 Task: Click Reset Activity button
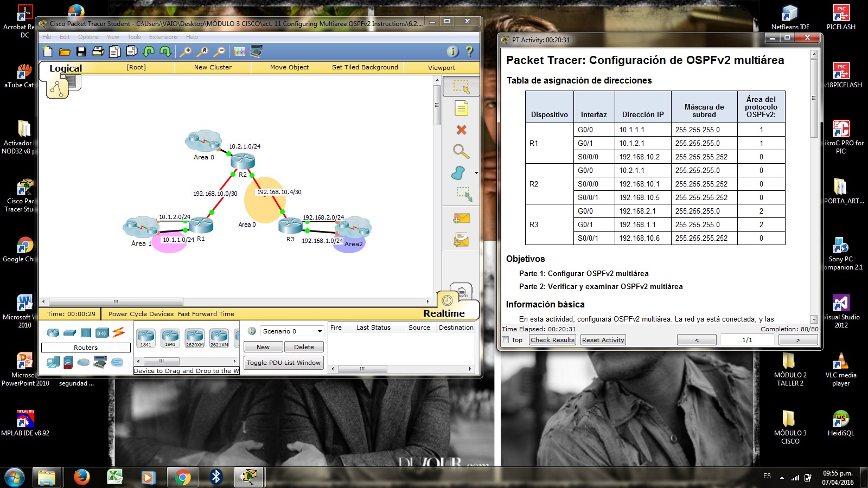coord(603,340)
